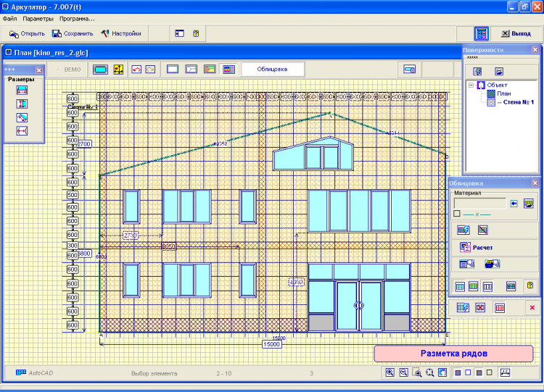Screen dimensions: 544x392
Task: Click the printer icon below Расчет
Action: point(492,264)
